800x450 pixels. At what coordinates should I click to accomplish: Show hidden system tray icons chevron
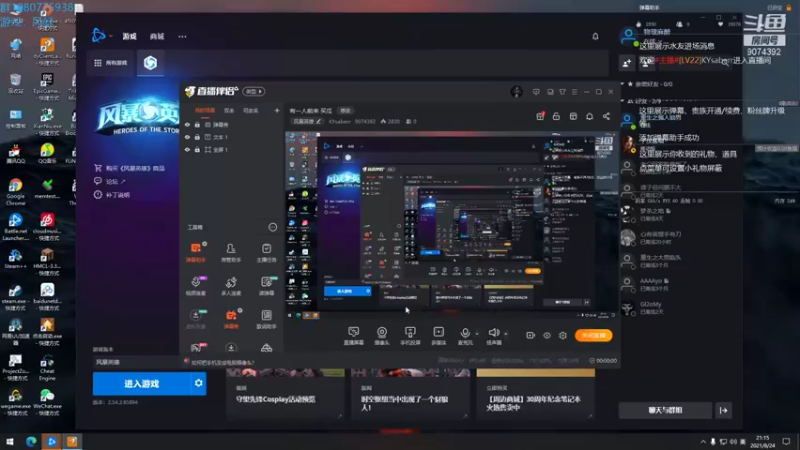703,441
